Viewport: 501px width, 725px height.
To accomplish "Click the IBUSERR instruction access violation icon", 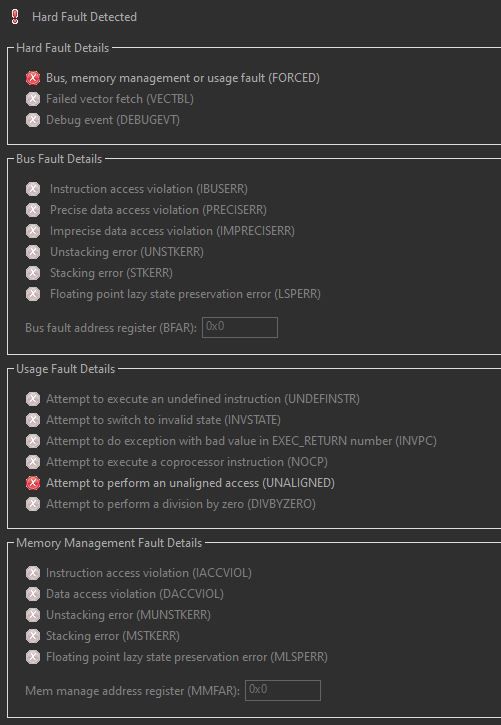I will 33,189.
